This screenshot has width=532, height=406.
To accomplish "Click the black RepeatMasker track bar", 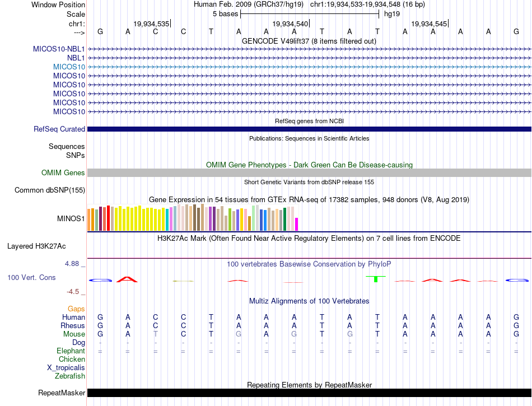I will [309, 393].
